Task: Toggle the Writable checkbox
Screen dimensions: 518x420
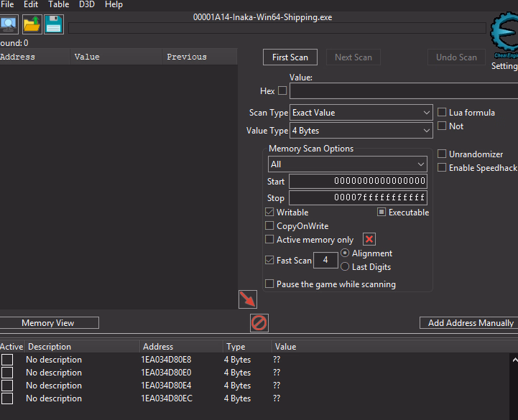Action: 270,213
